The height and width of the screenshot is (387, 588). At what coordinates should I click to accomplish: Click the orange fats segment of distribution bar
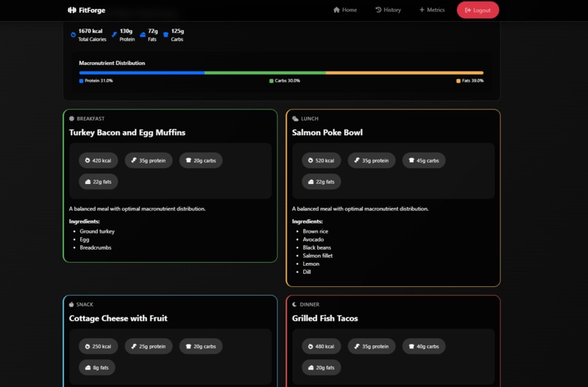405,73
